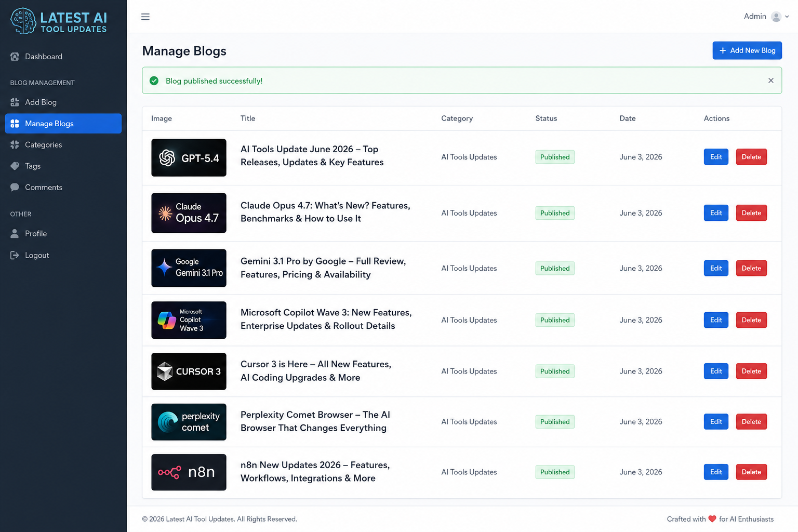The height and width of the screenshot is (532, 798).
Task: Click the Add New Blog button
Action: click(747, 50)
